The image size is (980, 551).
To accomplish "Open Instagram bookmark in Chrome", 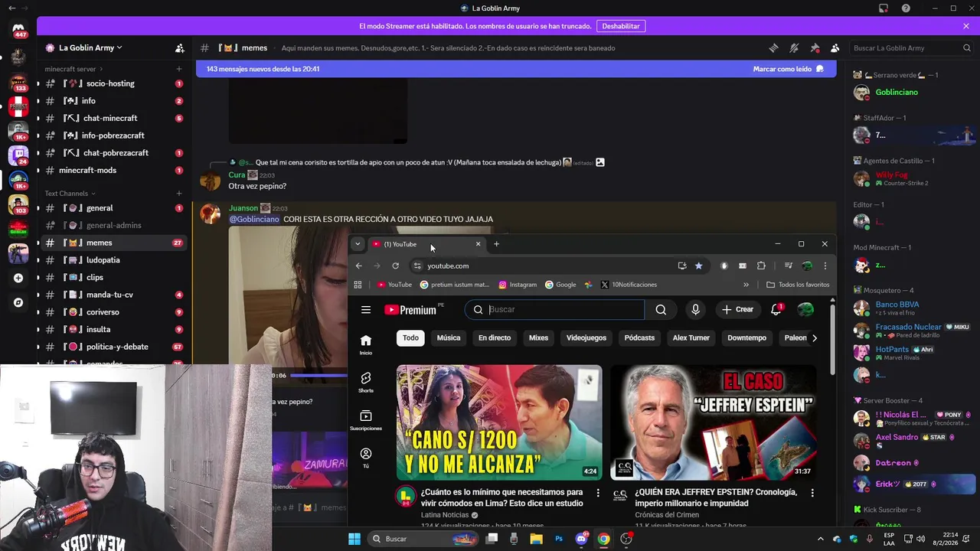I will (x=518, y=285).
